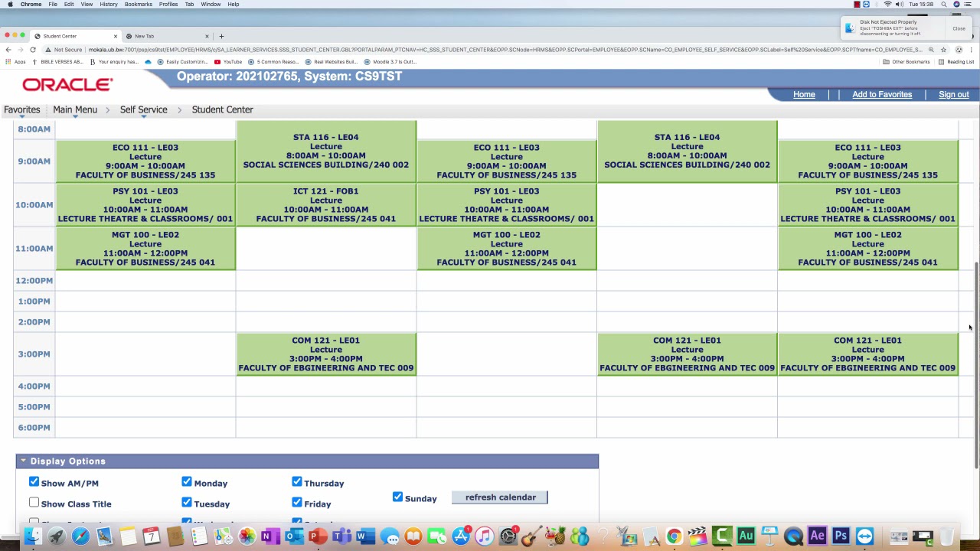The height and width of the screenshot is (551, 980).
Task: Launch PowerPoint from the dock
Action: point(318,536)
